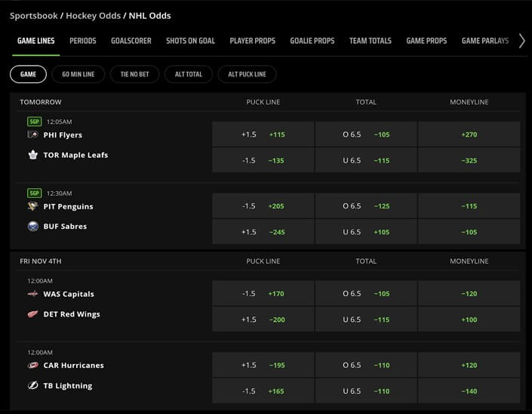This screenshot has height=414, width=532.
Task: Bet Under 6.5 at -115 Capitals game
Action: (366, 320)
